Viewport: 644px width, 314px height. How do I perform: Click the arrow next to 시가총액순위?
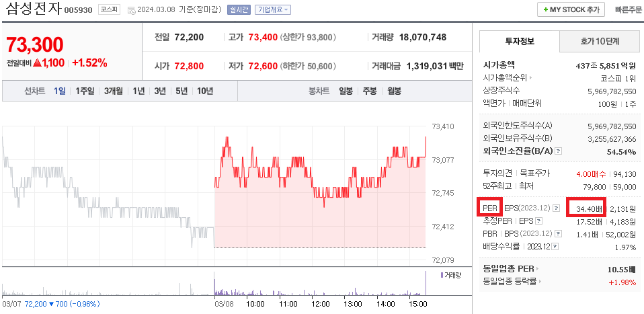point(530,78)
